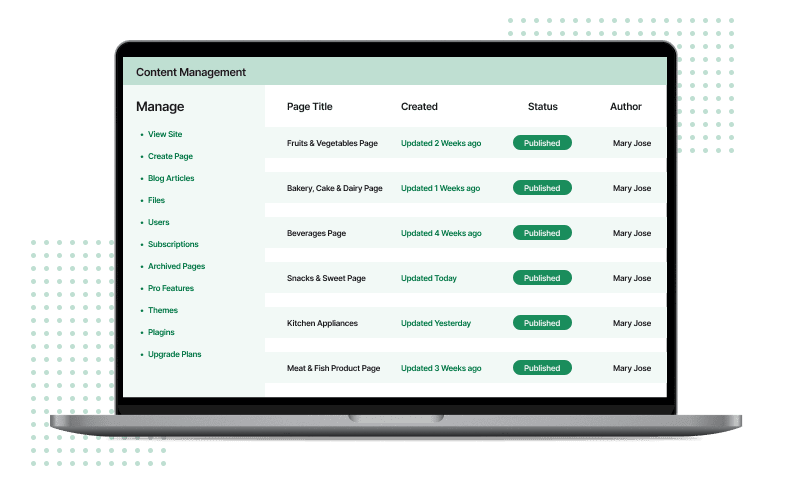Screen dimensions: 792x480
Task: Click Published badge for Beverages Page
Action: point(542,233)
